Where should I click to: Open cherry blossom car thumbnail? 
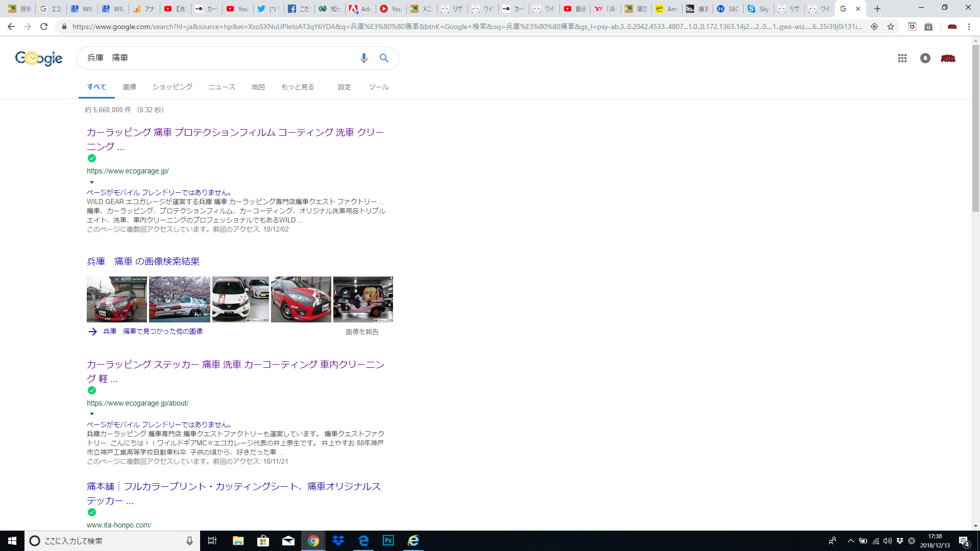coord(180,299)
